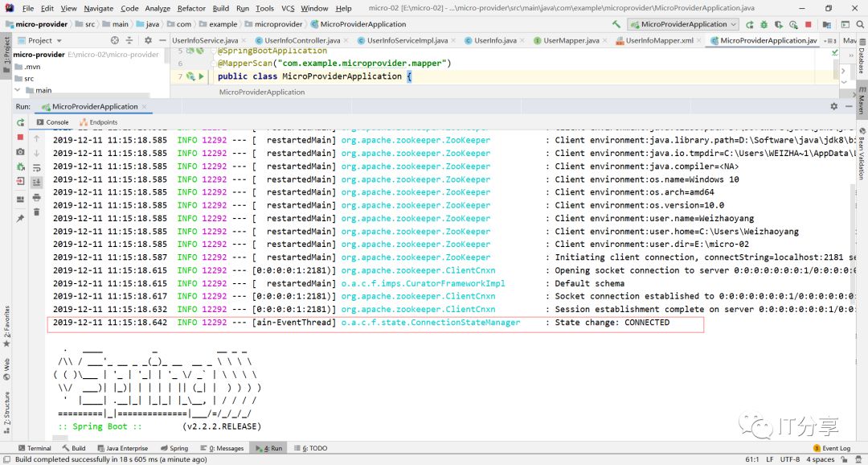Viewport: 868px width, 465px height.
Task: Collapse the main folder in project tree
Action: 18,90
